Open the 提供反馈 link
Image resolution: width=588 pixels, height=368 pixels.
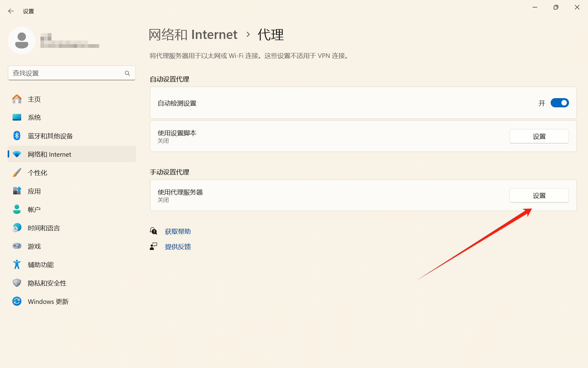pos(178,247)
